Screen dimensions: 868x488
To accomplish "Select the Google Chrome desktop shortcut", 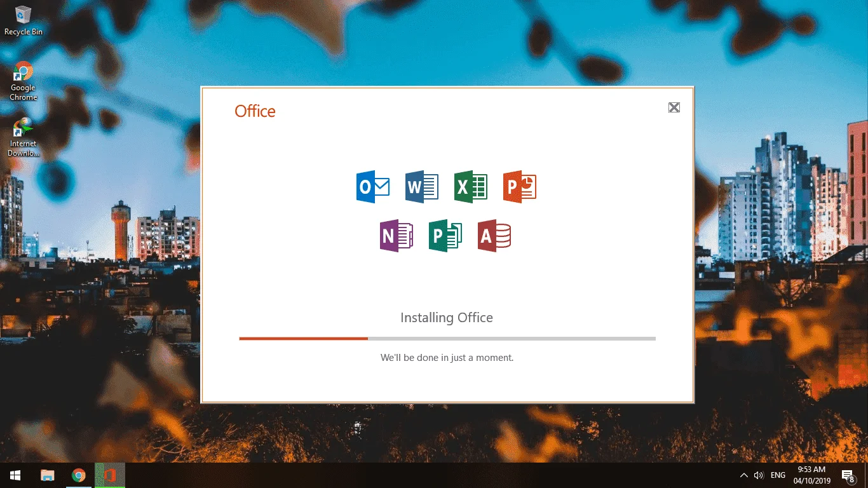I will click(24, 81).
